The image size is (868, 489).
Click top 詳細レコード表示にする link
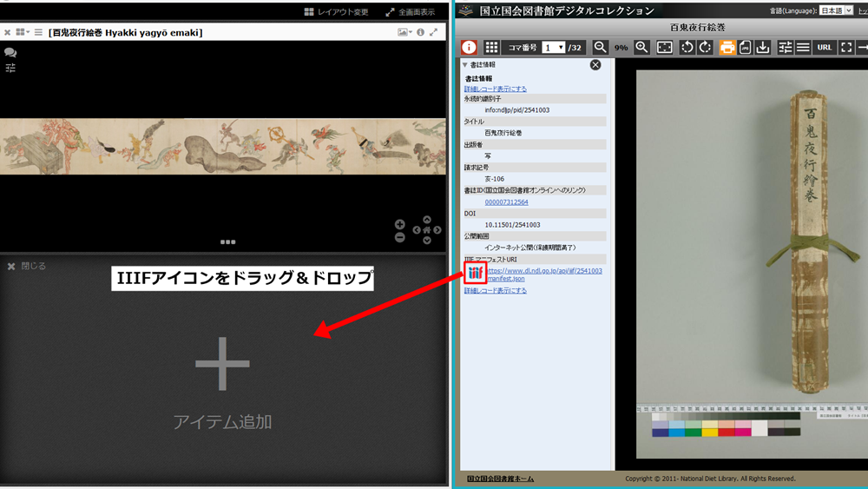[x=496, y=89]
